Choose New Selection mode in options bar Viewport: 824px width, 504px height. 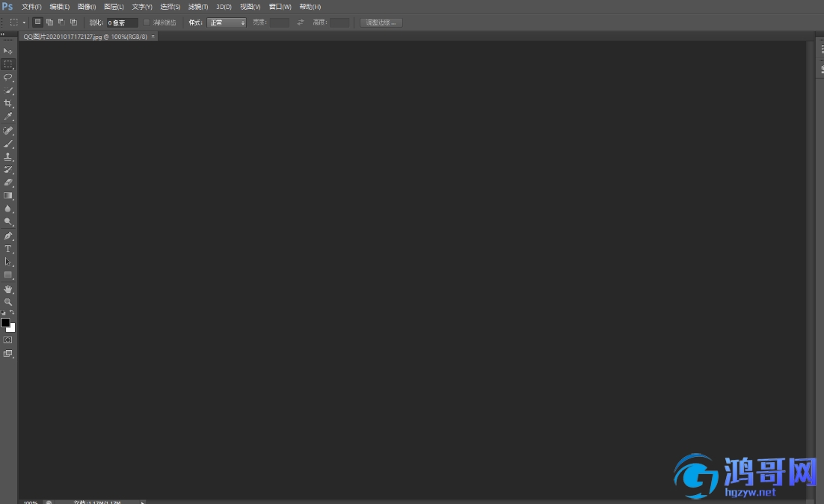pyautogui.click(x=37, y=22)
